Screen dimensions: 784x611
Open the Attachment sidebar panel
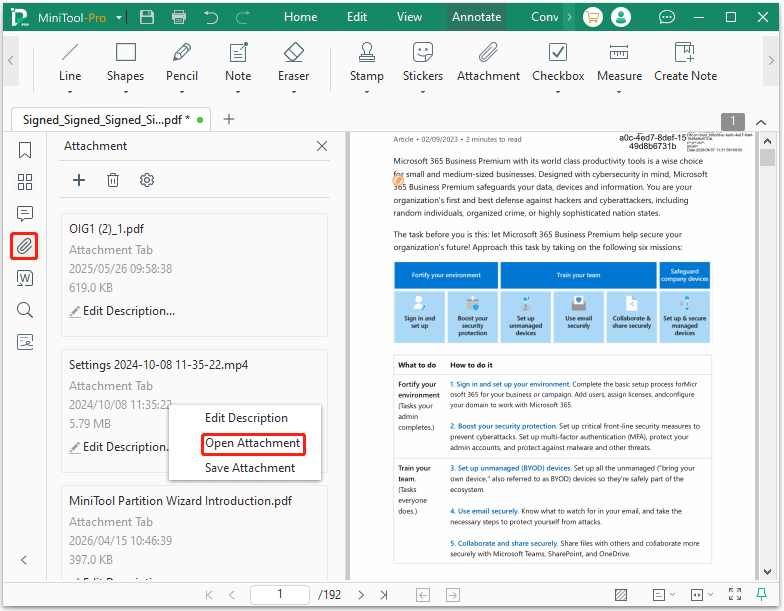(x=24, y=246)
